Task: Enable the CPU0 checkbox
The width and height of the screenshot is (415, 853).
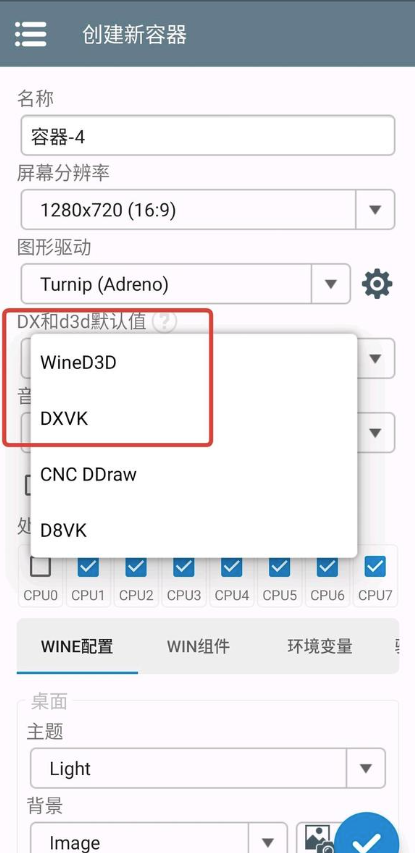Action: click(41, 567)
